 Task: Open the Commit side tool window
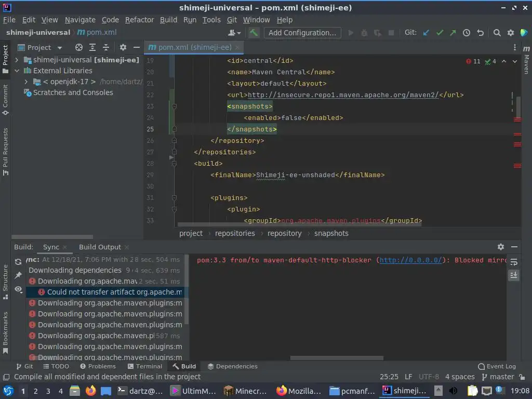(5, 100)
